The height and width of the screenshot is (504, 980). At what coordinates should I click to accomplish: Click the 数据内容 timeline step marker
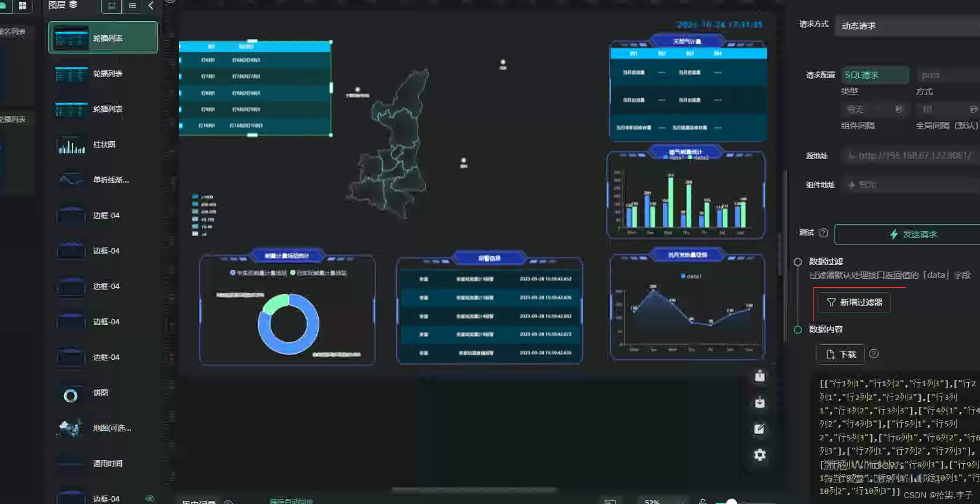[798, 329]
